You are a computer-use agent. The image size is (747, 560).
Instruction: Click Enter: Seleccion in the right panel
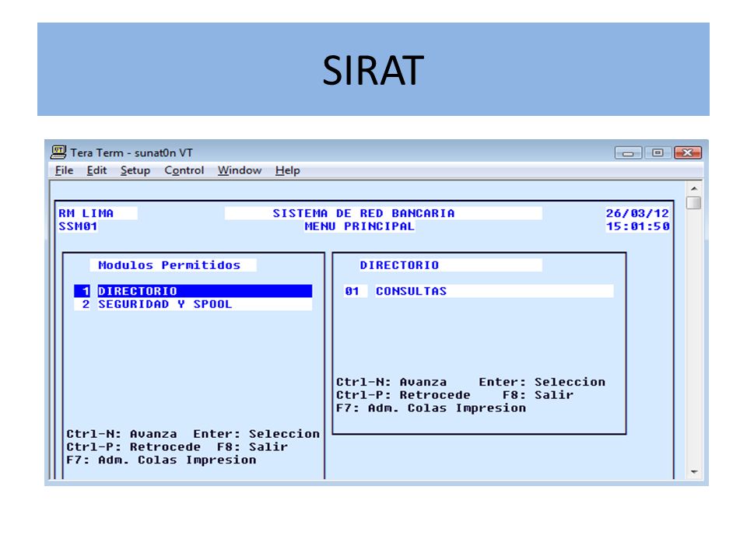542,382
